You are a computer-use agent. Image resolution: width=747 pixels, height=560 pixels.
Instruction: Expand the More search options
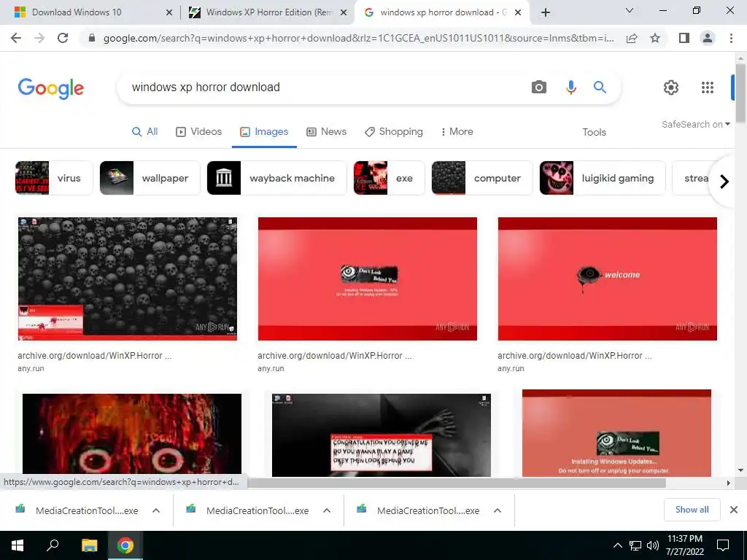[457, 131]
